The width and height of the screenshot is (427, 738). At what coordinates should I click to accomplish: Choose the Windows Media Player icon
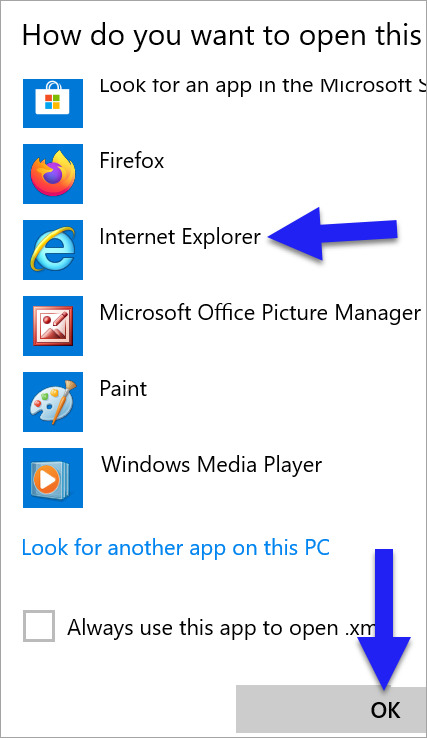pos(53,478)
